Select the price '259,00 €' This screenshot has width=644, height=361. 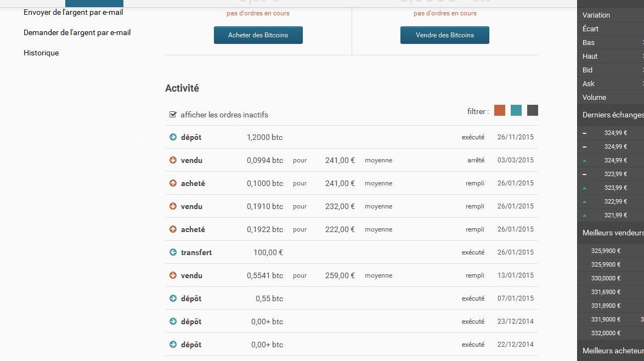340,275
